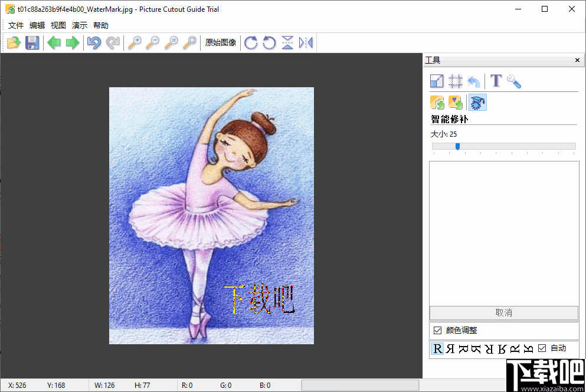Click the W: 126 status value
The height and width of the screenshot is (392, 586).
point(104,386)
